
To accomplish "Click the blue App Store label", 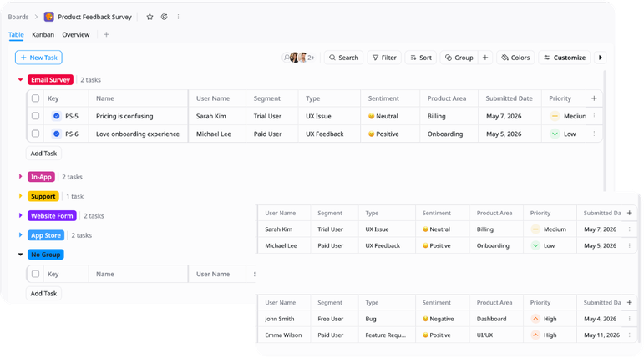I will (x=46, y=235).
